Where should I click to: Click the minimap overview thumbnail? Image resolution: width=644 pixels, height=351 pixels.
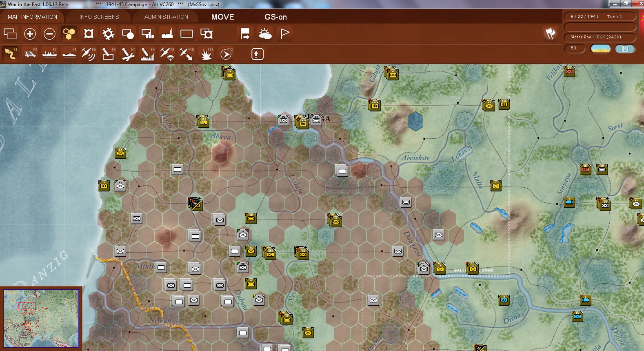(41, 318)
